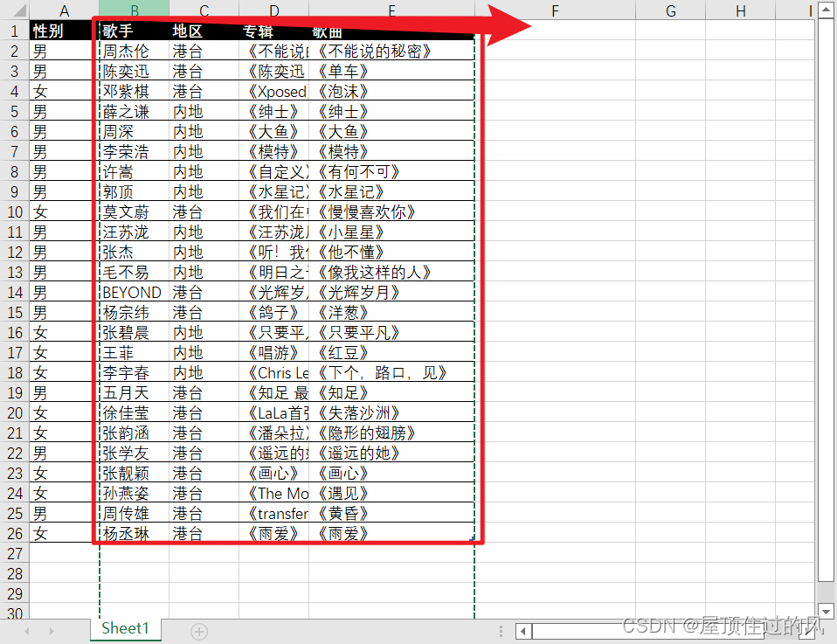
Task: Select column A header
Action: tap(64, 10)
